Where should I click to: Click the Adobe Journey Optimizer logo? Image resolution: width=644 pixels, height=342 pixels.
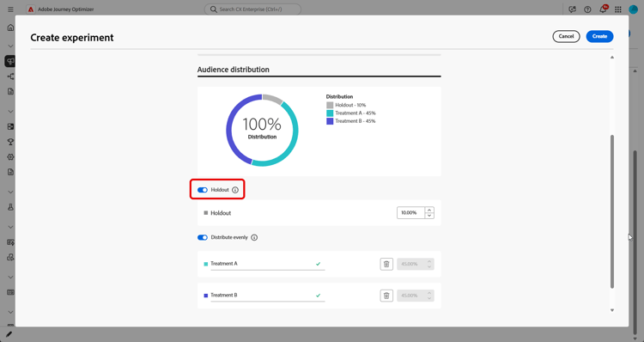point(31,9)
